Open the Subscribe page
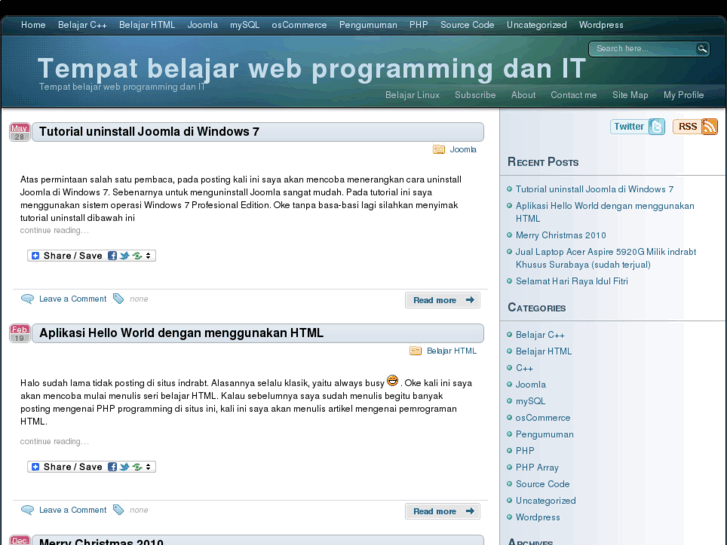 pyautogui.click(x=475, y=95)
